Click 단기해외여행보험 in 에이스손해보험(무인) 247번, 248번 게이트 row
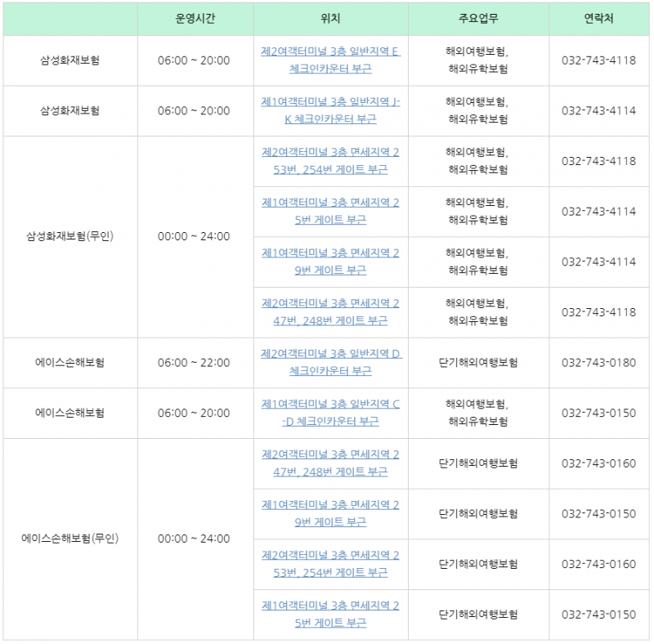The width and height of the screenshot is (654, 644). click(x=478, y=463)
